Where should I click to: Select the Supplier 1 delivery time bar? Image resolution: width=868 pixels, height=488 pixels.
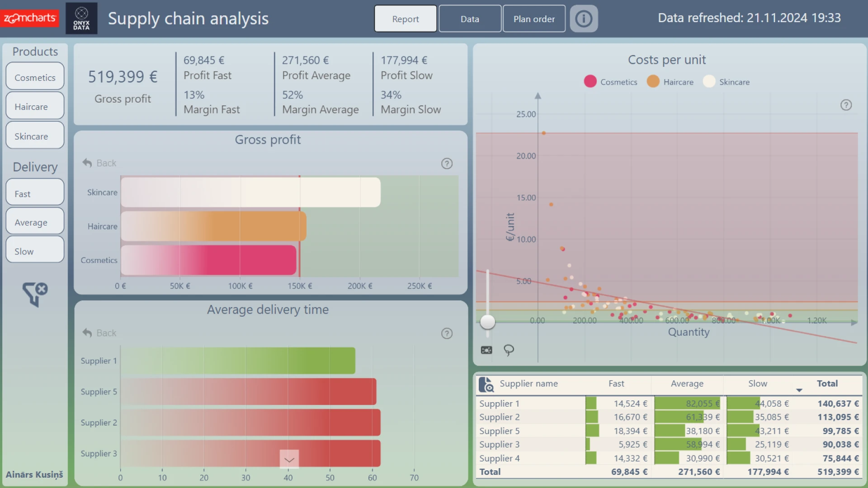coord(238,361)
